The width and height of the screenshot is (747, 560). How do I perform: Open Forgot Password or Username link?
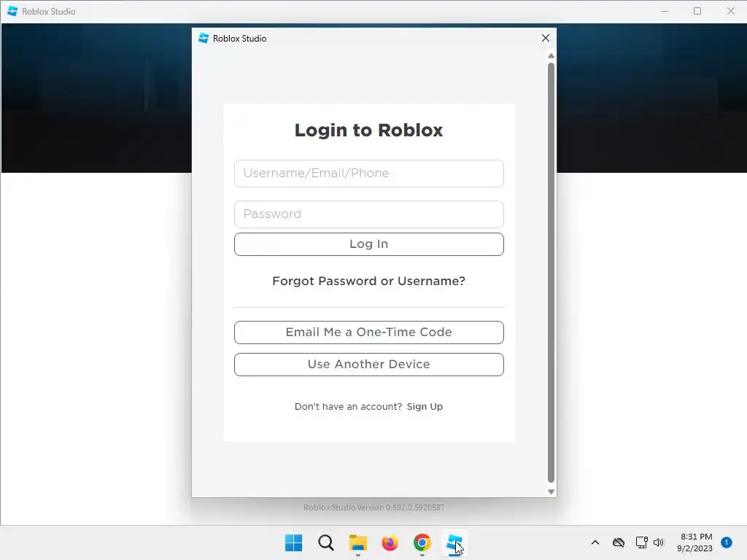(368, 281)
